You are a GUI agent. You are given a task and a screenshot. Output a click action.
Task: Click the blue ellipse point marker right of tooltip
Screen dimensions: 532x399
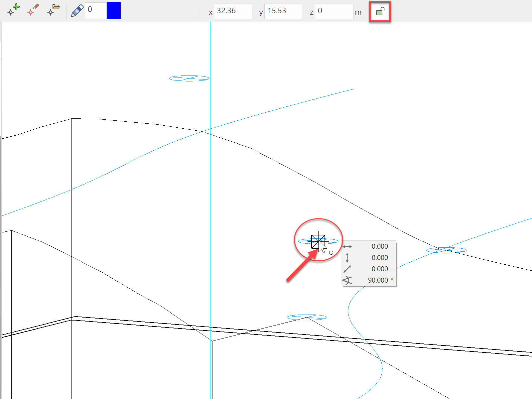[446, 250]
